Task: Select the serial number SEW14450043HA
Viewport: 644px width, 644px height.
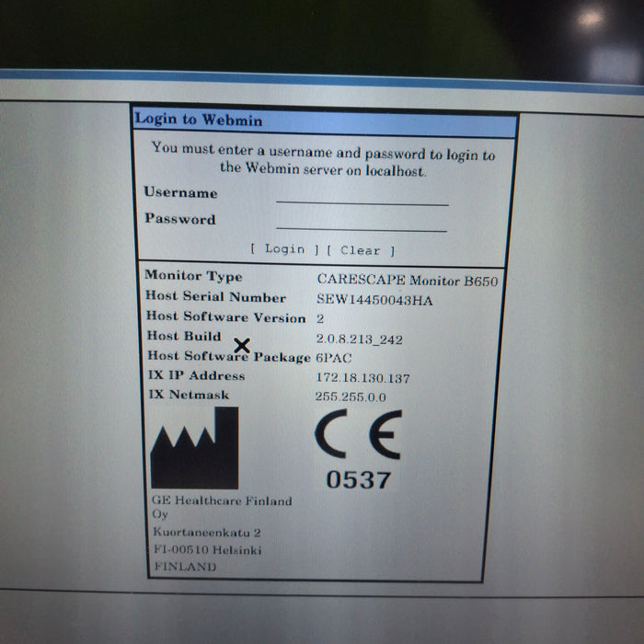Action: click(x=374, y=300)
